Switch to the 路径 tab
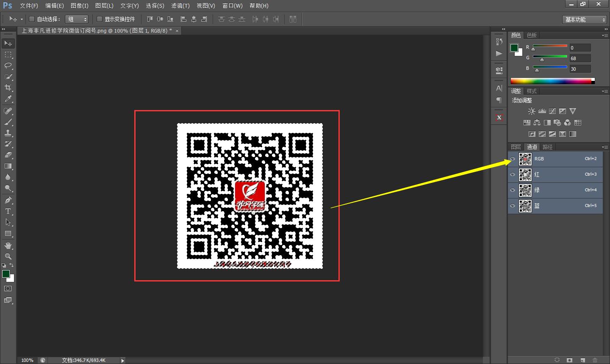Screen dimensions: 610x364 548,147
